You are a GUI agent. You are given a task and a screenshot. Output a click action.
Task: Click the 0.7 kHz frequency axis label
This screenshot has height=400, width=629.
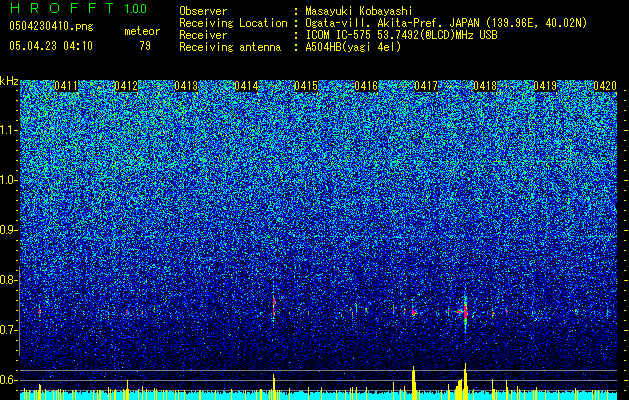point(7,330)
